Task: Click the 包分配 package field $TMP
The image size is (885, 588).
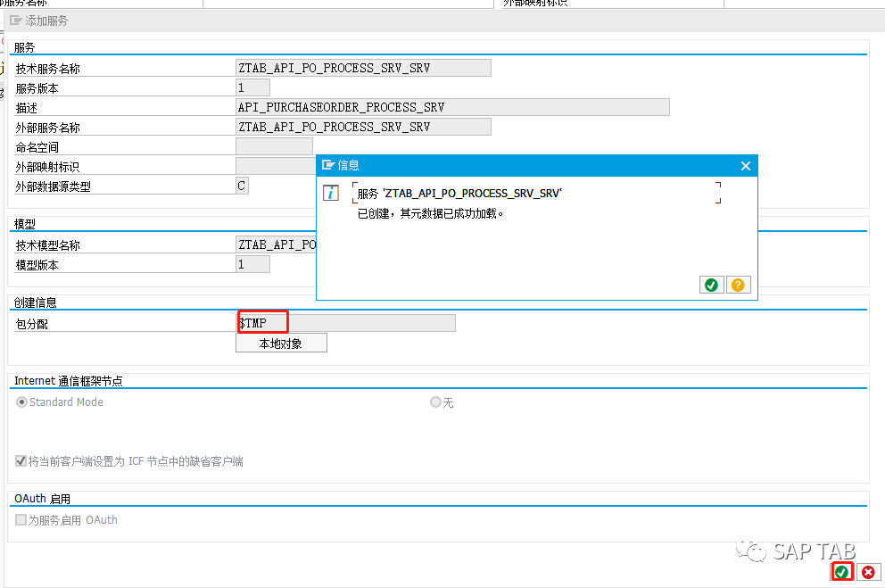Action: [345, 323]
